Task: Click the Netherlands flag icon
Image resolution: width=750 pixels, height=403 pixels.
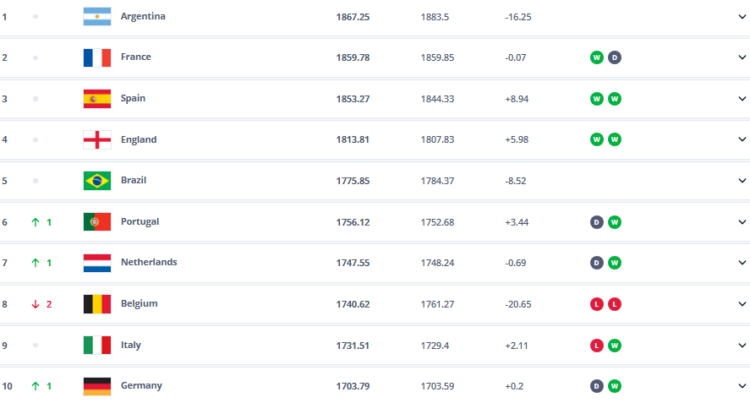Action: [x=97, y=263]
